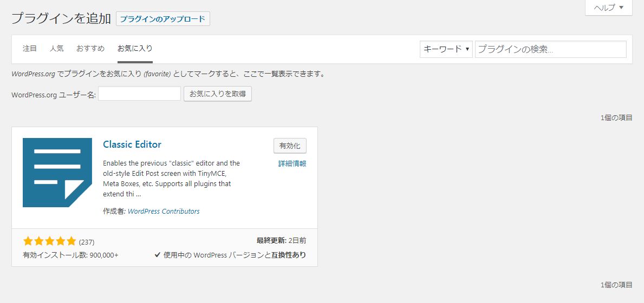The height and width of the screenshot is (303, 644).
Task: Click the bottom 1個の項目 item count
Action: (616, 285)
